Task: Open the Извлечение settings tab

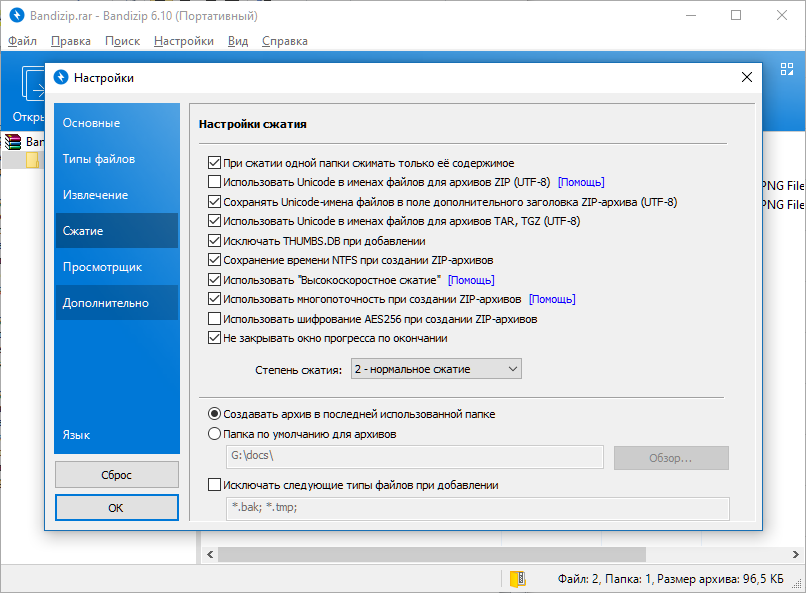Action: pyautogui.click(x=117, y=195)
